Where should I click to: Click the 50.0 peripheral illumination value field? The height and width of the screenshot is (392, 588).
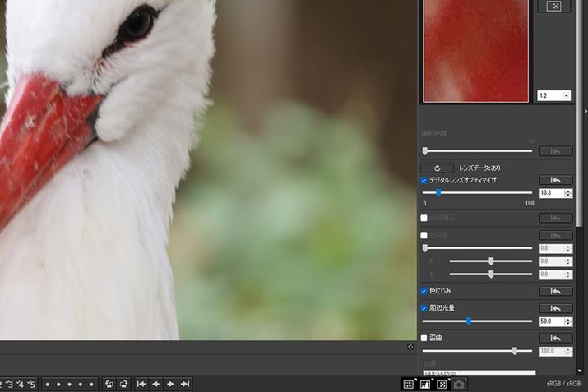click(552, 321)
